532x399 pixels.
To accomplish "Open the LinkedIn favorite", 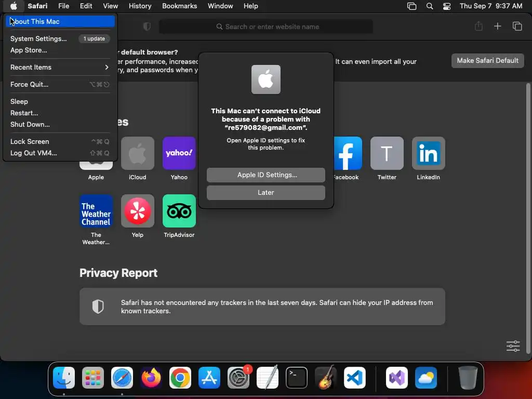I will pyautogui.click(x=429, y=153).
